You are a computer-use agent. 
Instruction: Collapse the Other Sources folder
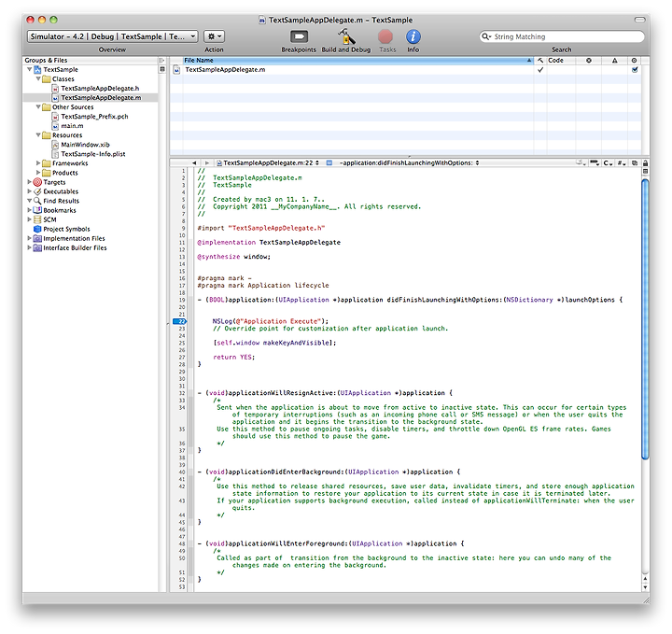point(38,106)
